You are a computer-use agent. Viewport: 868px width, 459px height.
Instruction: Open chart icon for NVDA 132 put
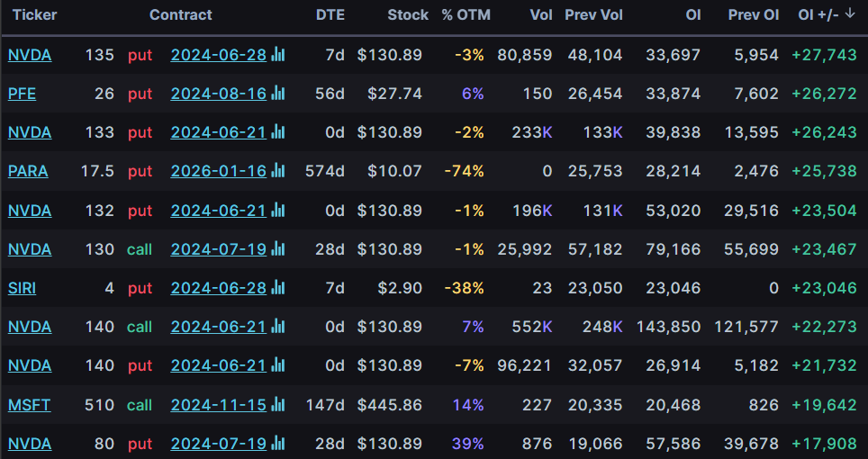point(278,210)
